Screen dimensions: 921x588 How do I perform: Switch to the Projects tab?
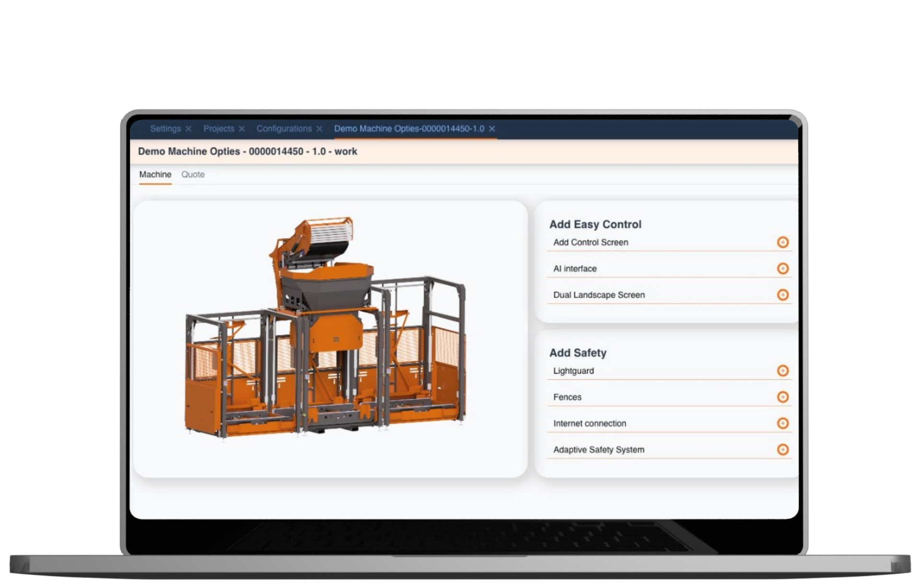219,129
